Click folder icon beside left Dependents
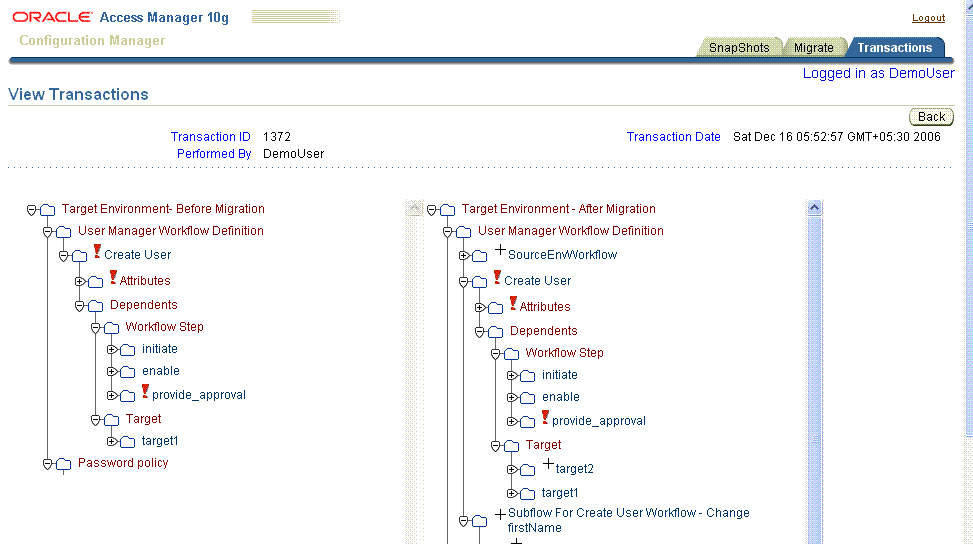The image size is (973, 550). (x=96, y=306)
